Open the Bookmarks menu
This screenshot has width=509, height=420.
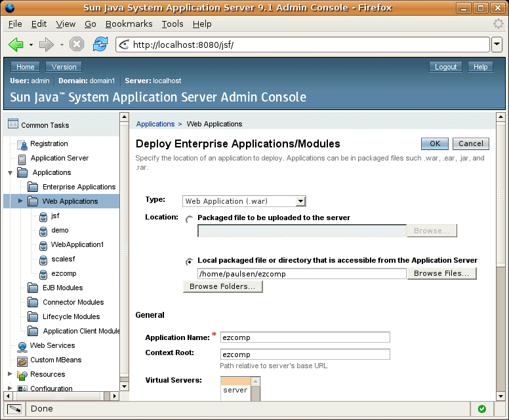pyautogui.click(x=129, y=24)
